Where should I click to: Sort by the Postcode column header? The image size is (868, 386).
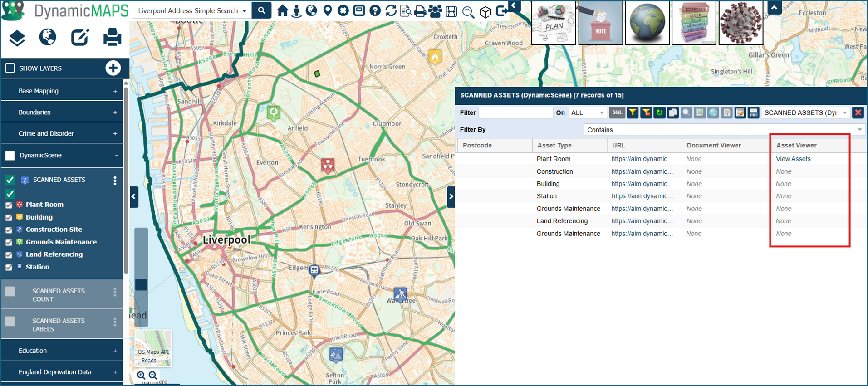(x=494, y=145)
